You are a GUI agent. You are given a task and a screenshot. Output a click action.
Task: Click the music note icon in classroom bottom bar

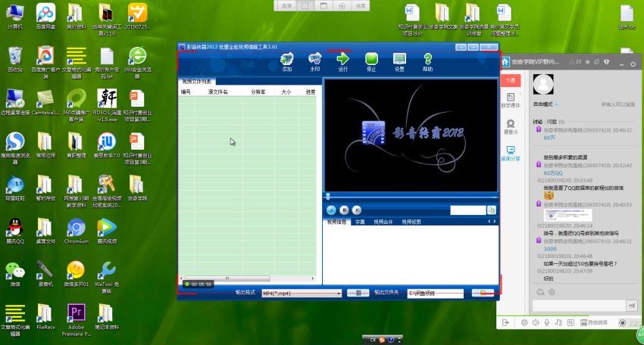(558, 323)
